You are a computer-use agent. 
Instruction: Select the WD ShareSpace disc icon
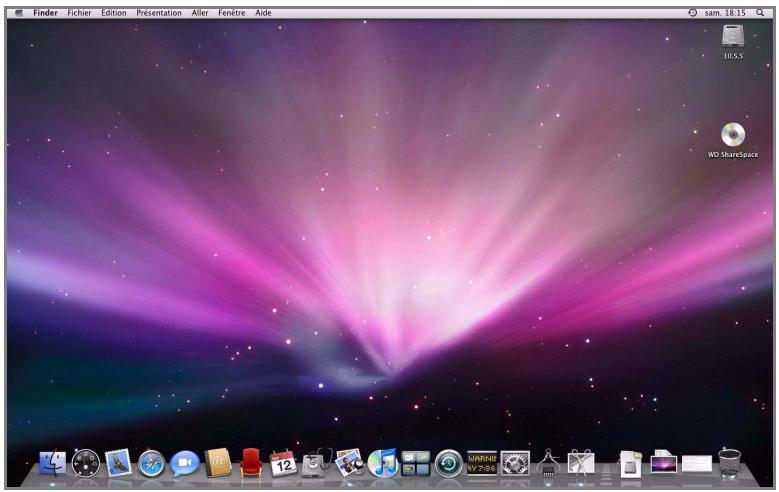[733, 135]
